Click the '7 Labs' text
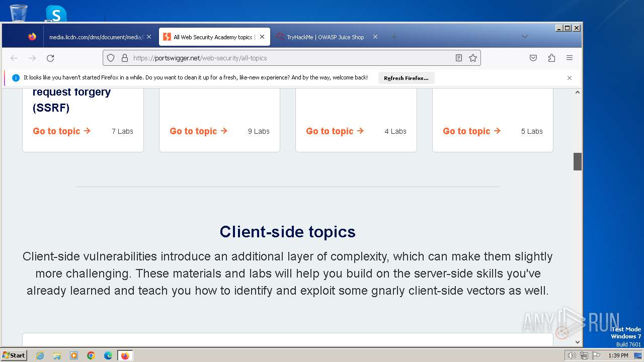The height and width of the screenshot is (362, 644). click(x=122, y=131)
